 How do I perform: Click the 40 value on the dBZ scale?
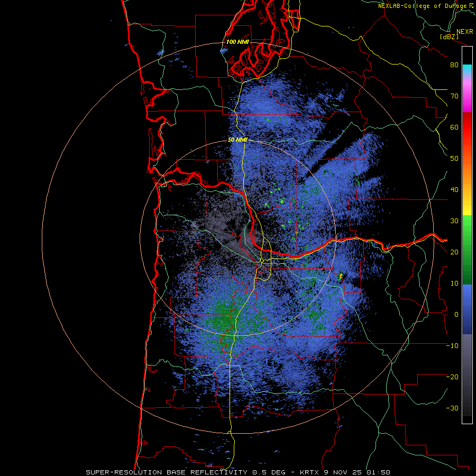coord(454,190)
